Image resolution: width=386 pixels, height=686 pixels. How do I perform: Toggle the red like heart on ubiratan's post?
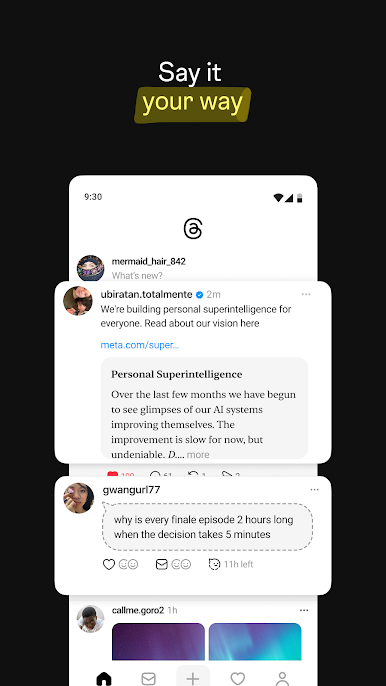coord(112,474)
